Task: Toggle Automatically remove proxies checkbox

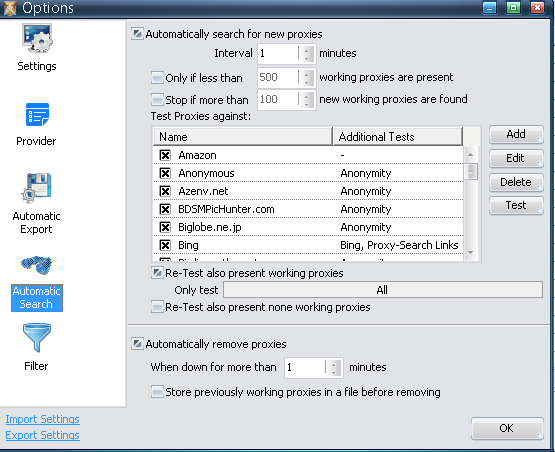Action: click(x=137, y=344)
